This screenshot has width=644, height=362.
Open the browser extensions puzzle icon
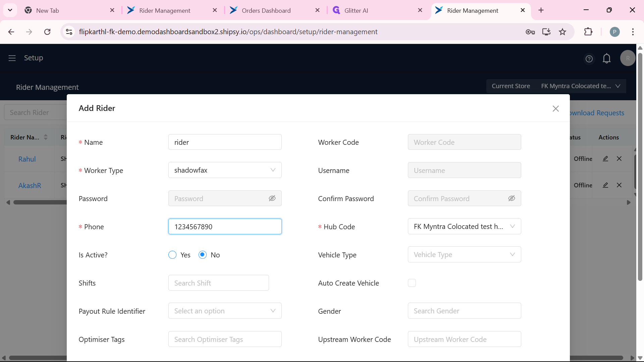(588, 32)
